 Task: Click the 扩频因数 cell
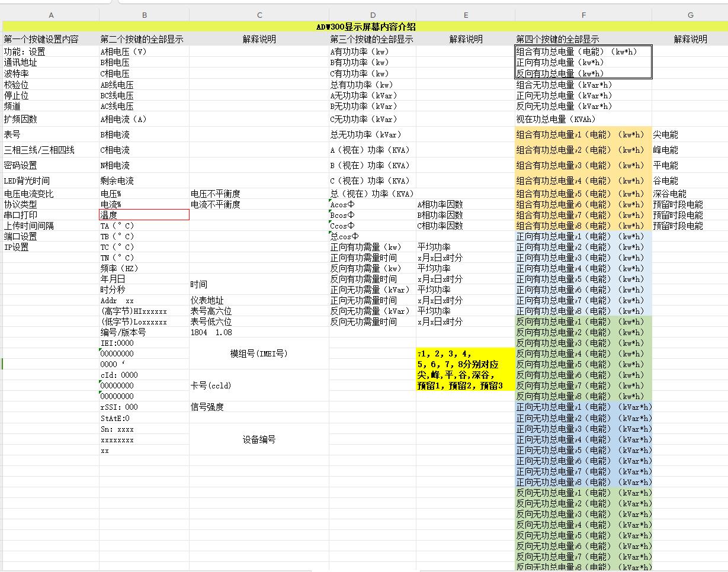click(x=51, y=119)
